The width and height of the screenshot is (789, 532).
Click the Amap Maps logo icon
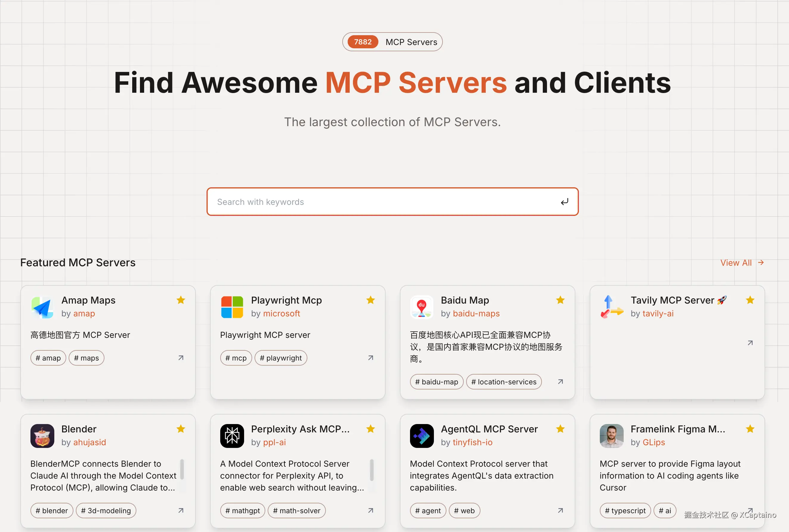(42, 307)
